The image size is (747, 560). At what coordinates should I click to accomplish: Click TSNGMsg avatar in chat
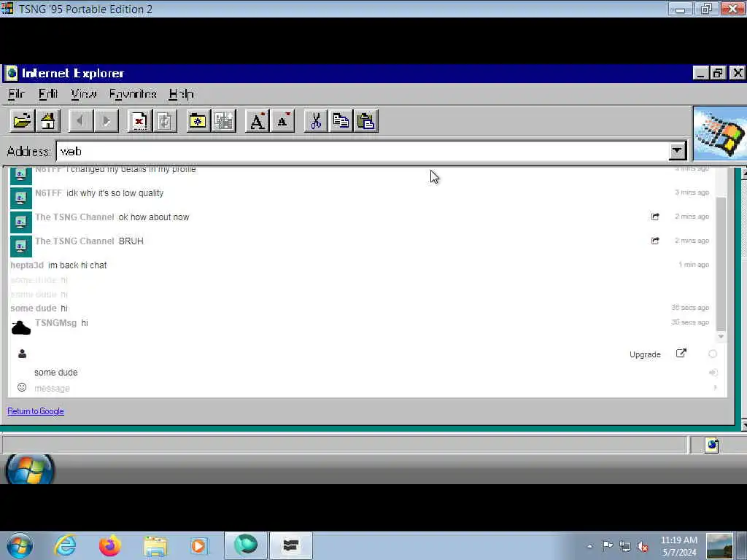(21, 327)
